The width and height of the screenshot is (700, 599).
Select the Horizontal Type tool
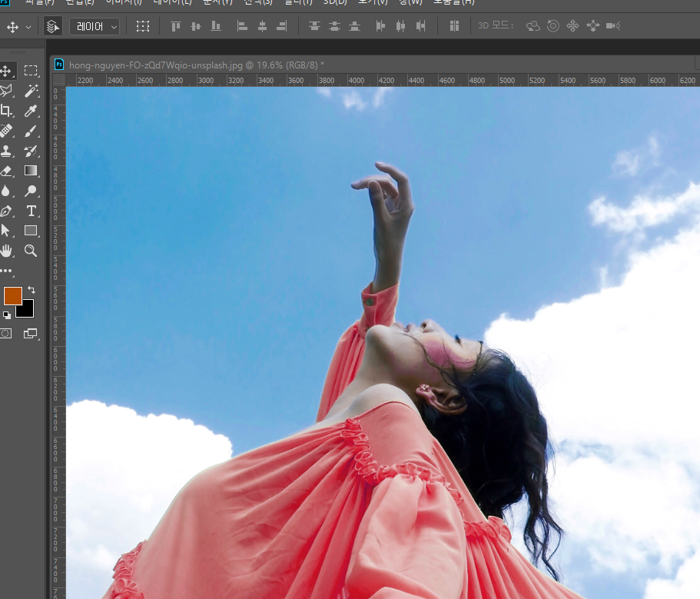[31, 211]
